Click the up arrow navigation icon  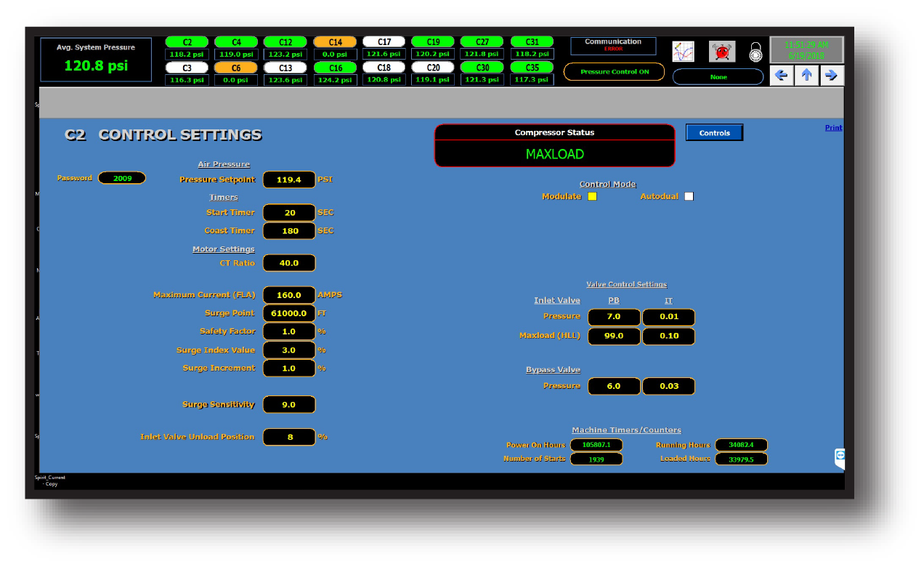806,75
